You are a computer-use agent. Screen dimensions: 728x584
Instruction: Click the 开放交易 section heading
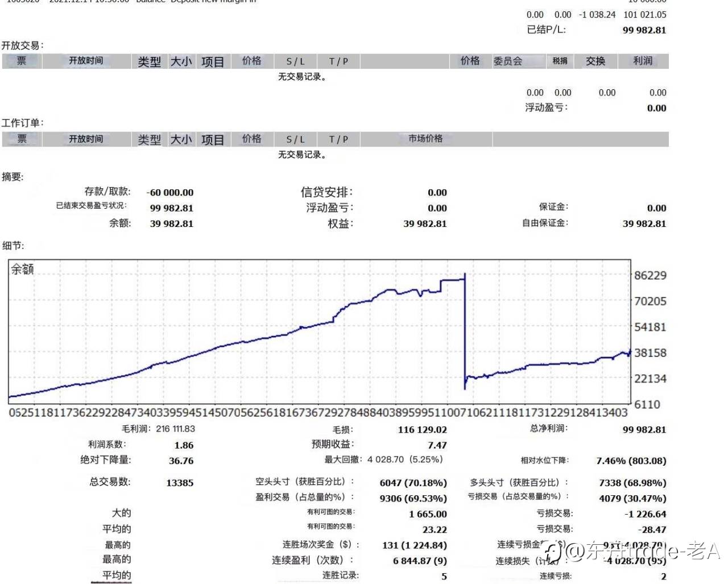click(x=22, y=45)
